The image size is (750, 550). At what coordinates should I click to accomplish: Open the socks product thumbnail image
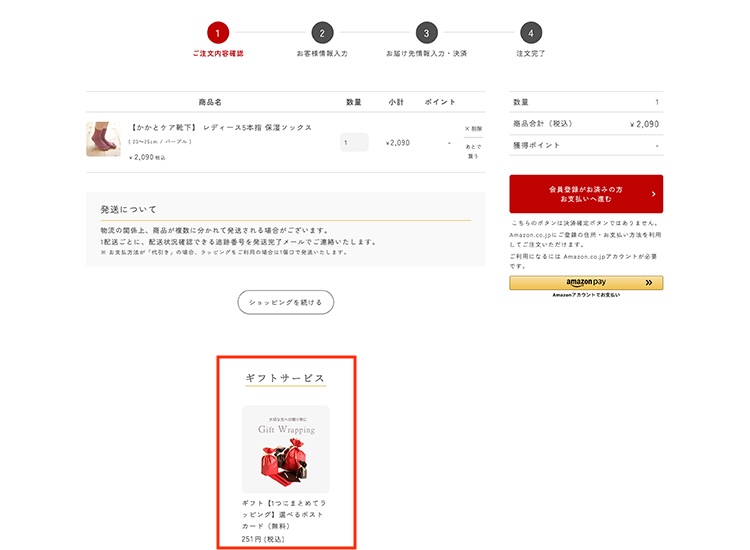pos(103,140)
